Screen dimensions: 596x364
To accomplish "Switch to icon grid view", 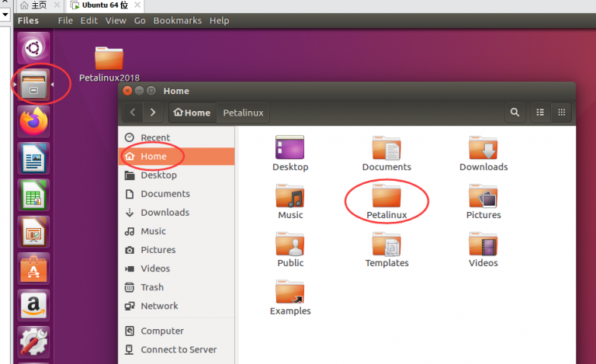I will (561, 113).
